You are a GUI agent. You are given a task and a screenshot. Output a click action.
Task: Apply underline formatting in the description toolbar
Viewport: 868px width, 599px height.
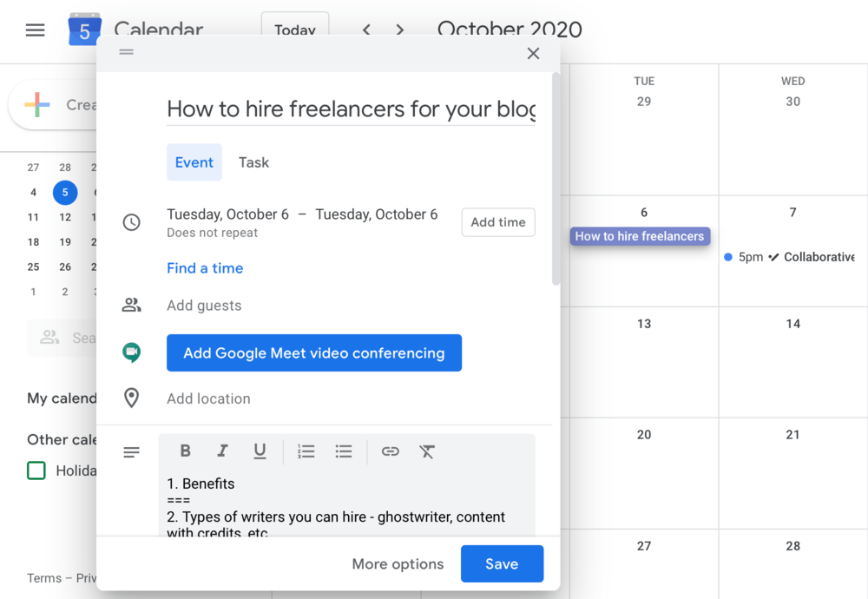coord(260,451)
